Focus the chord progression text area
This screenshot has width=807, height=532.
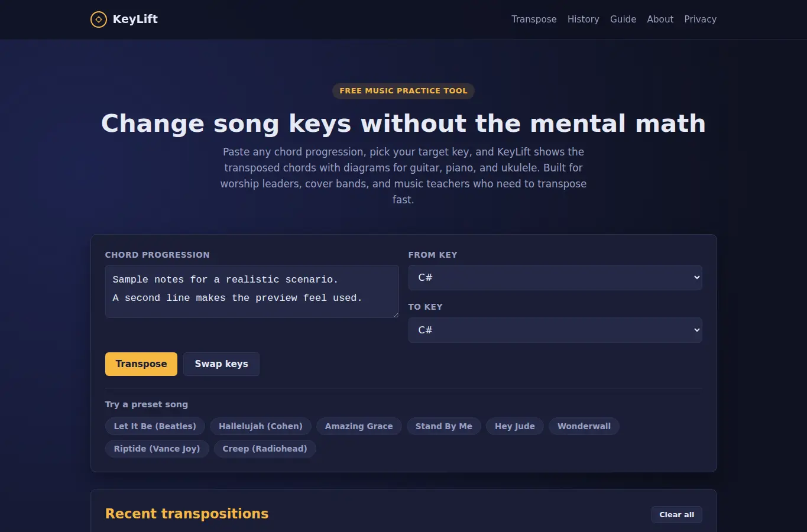coord(252,291)
